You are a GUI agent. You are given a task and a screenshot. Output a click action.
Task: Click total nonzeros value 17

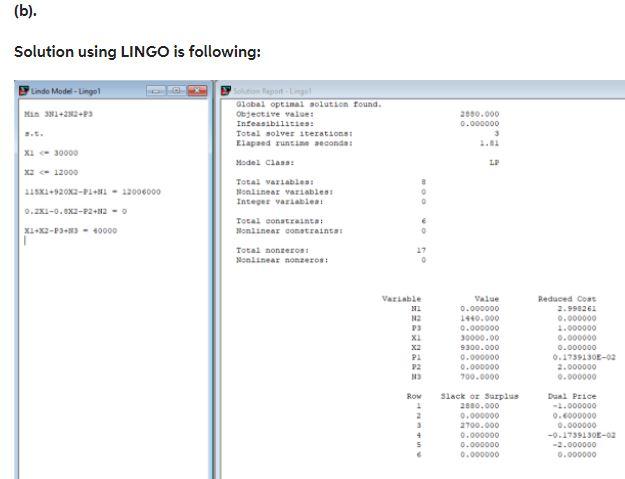coord(421,250)
